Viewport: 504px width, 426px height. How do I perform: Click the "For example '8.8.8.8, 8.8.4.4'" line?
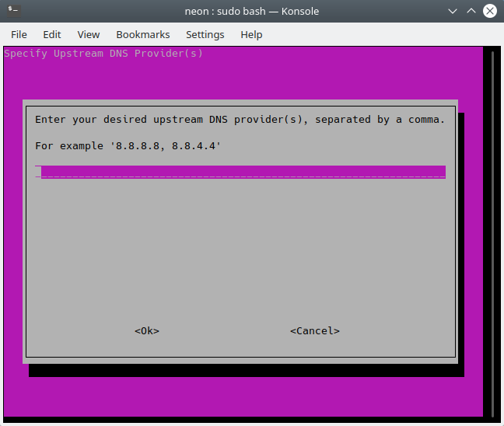pyautogui.click(x=128, y=145)
